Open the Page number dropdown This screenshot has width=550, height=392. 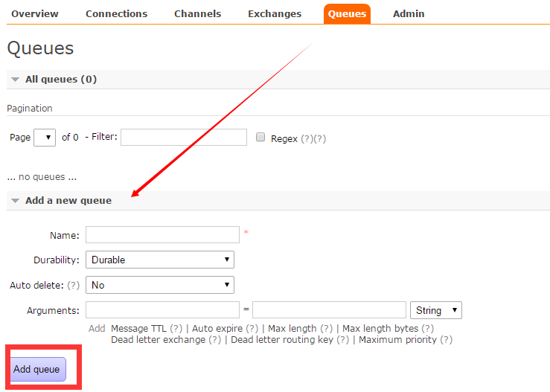45,138
